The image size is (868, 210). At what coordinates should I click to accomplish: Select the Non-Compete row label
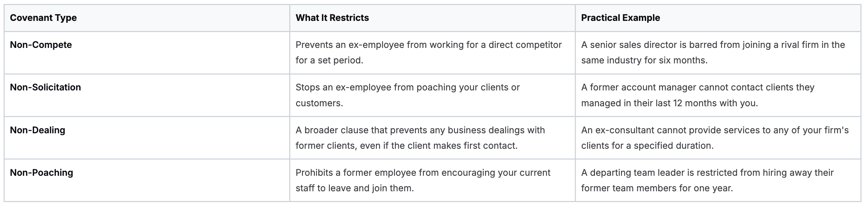tap(41, 45)
